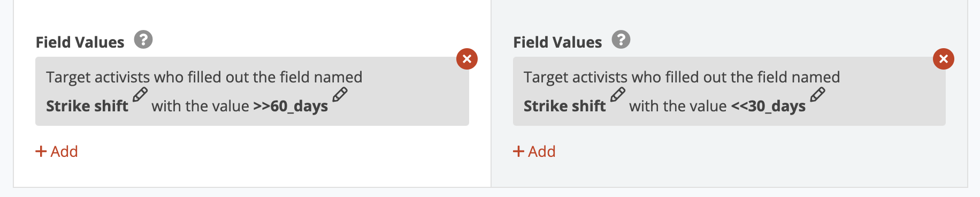
Task: Edit the >>60_days value with pencil icon
Action: tap(340, 95)
